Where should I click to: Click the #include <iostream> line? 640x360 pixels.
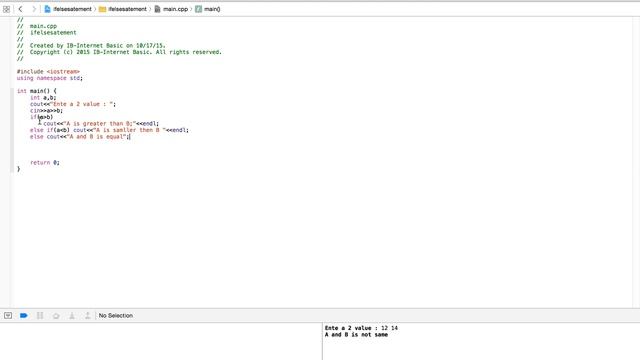(x=48, y=71)
